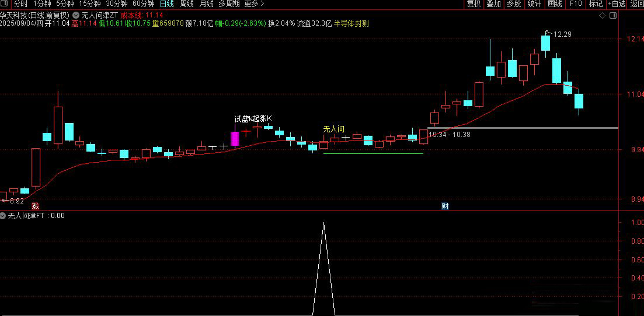Expand the 无人问津FT indicator dropdown arrow
This screenshot has height=316, width=644.
coord(4,216)
